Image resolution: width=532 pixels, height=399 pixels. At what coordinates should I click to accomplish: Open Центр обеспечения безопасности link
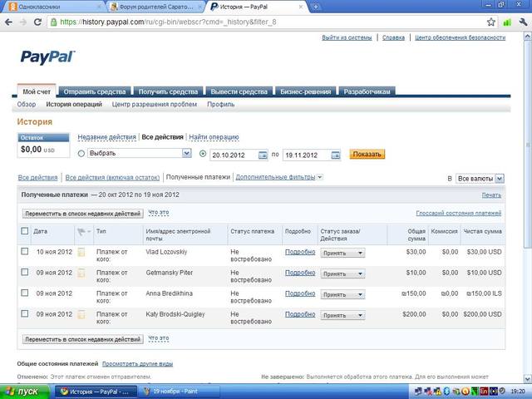(x=460, y=37)
